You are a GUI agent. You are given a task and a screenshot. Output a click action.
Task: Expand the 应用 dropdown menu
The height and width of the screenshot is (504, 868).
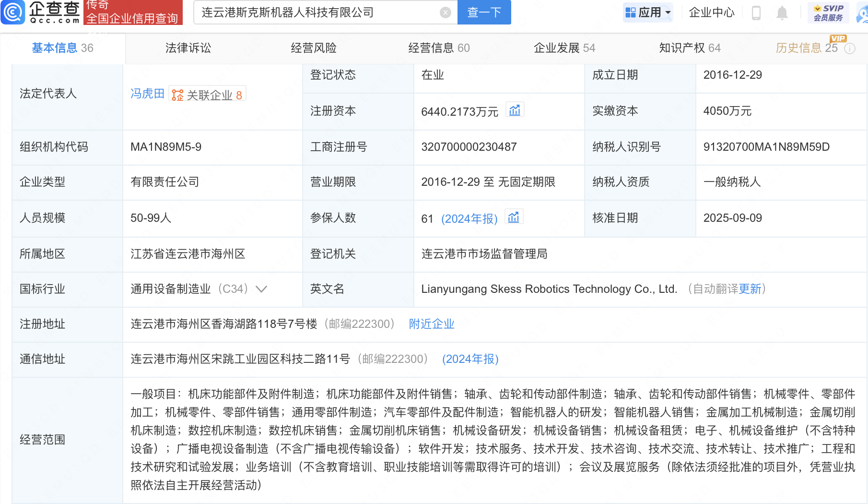(x=648, y=12)
